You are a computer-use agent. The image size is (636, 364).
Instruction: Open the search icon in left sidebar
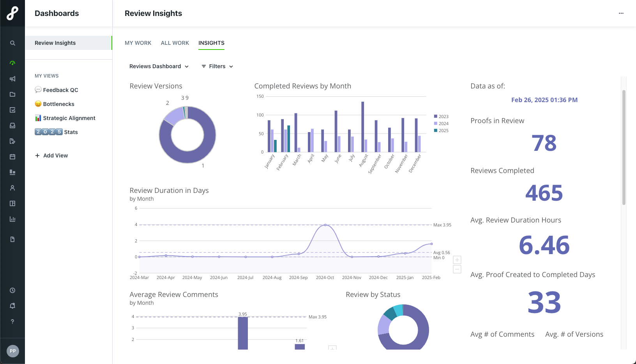click(x=12, y=43)
